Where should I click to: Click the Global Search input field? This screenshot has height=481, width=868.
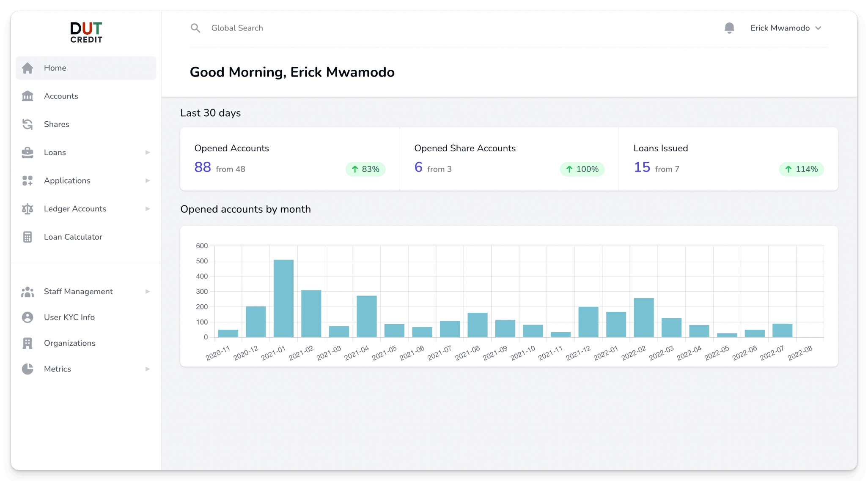(237, 28)
